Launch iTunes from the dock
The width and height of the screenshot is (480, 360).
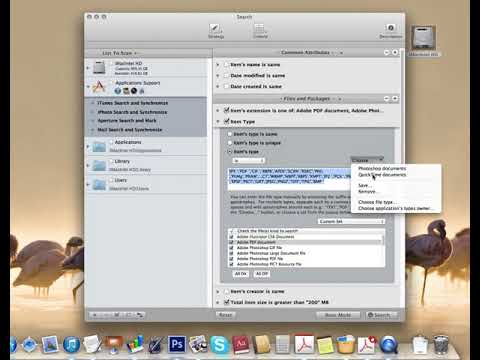pyautogui.click(x=71, y=344)
